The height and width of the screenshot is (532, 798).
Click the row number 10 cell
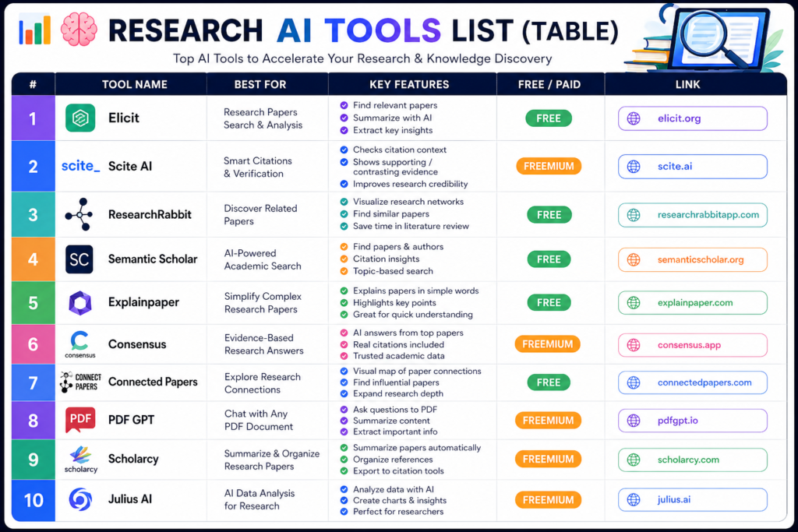click(33, 500)
